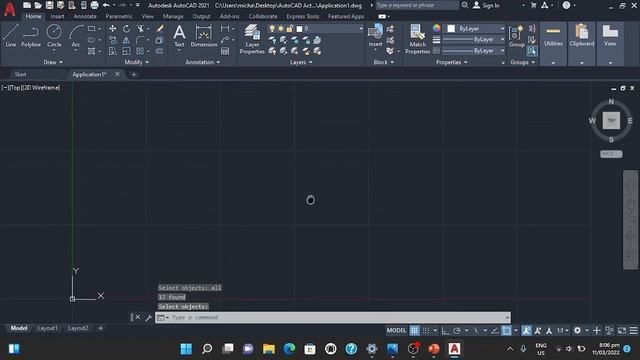This screenshot has width=640, height=360.
Task: Click the [-][Top][2D Wireframe] viewport label
Action: tap(31, 88)
